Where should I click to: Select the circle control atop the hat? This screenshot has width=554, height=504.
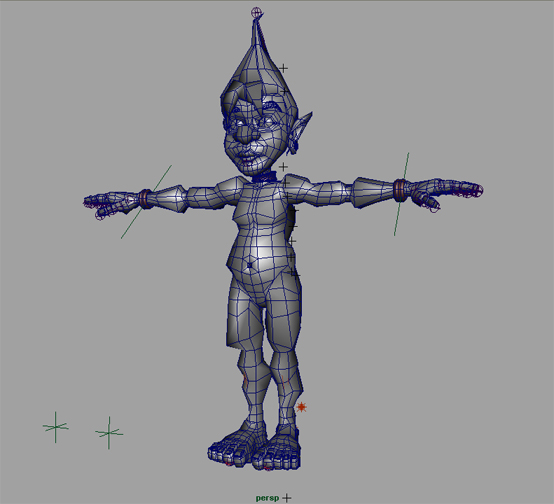point(257,13)
